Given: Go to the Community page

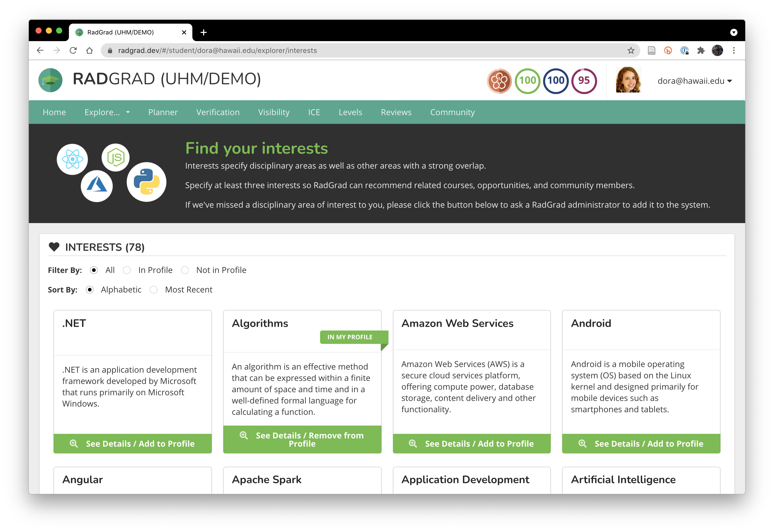Looking at the screenshot, I should coord(452,112).
